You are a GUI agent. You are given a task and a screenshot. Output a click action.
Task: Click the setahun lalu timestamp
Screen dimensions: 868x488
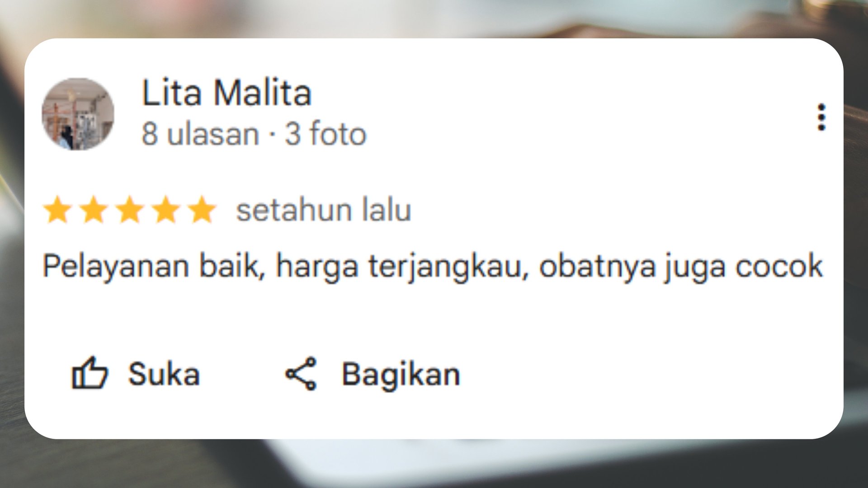point(324,210)
